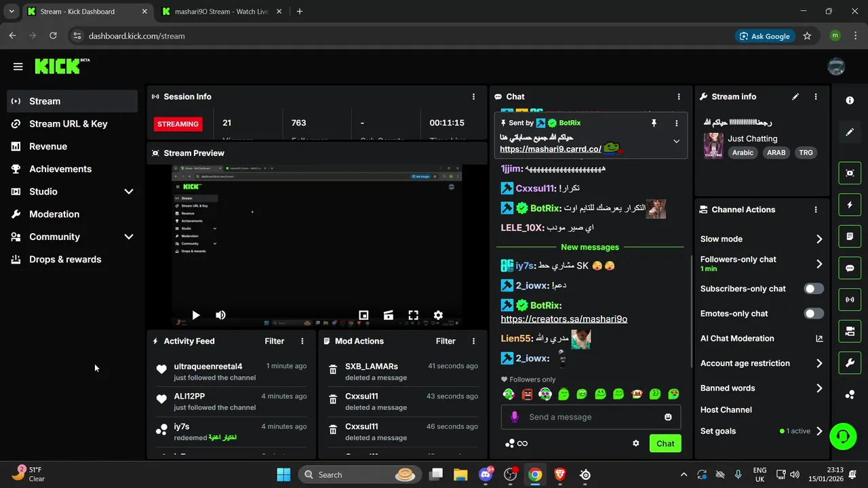Open Set goals arrow
The height and width of the screenshot is (488, 868).
pyautogui.click(x=819, y=431)
